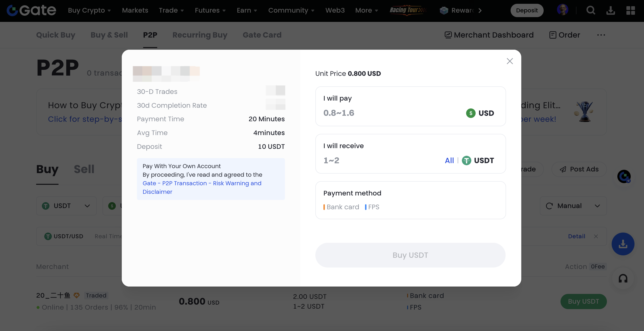This screenshot has width=644, height=331.
Task: Click the search magnifier icon
Action: tap(590, 10)
